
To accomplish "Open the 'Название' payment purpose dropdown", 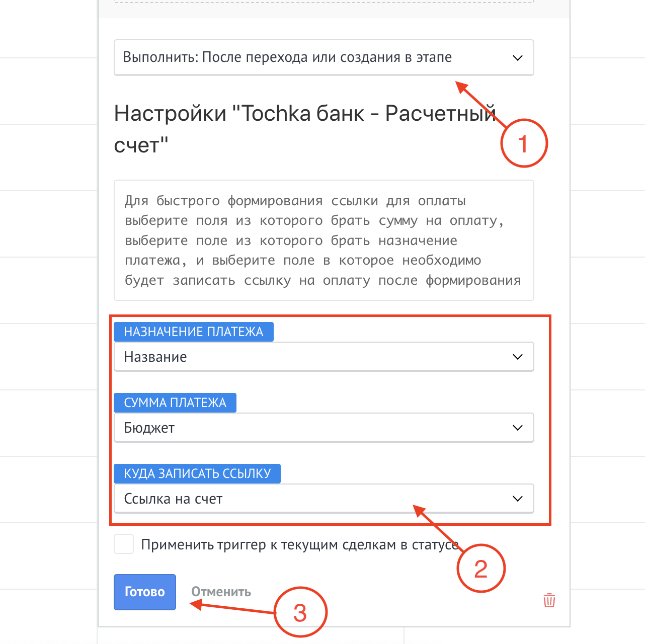I will click(x=324, y=357).
